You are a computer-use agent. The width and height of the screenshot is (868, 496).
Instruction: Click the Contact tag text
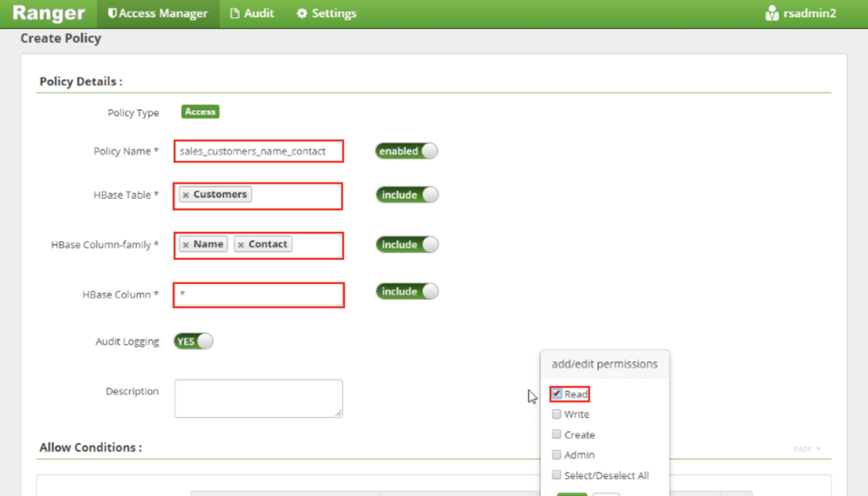point(268,244)
